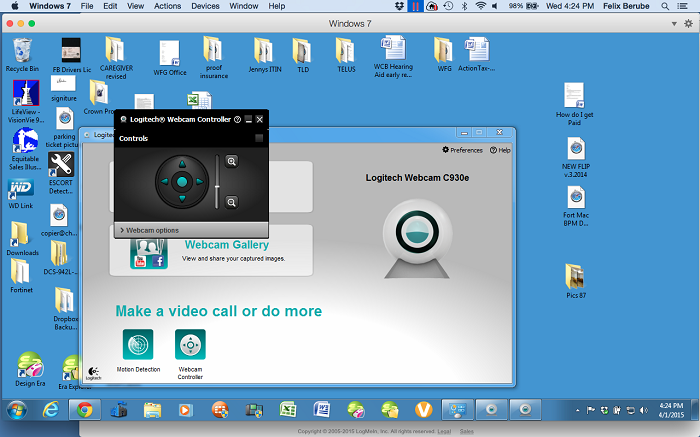700x437 pixels.
Task: Toggle the small square box beside Controls
Action: coord(259,138)
